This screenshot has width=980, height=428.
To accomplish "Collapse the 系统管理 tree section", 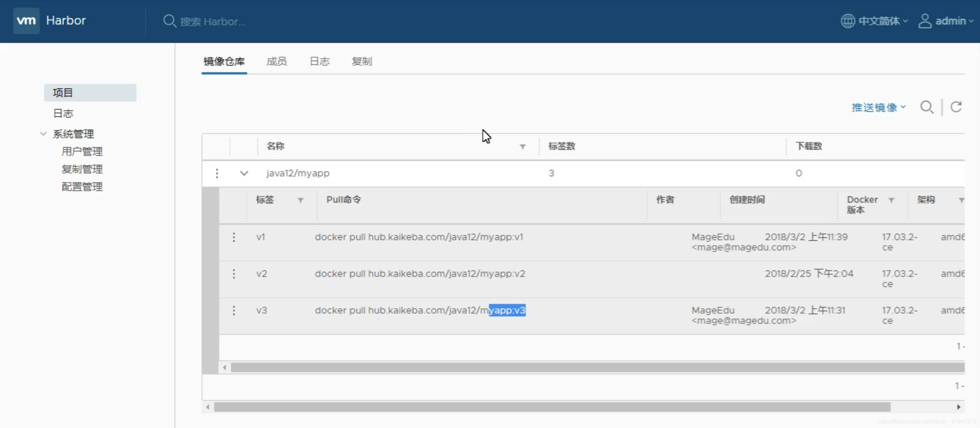I will pyautogui.click(x=43, y=134).
